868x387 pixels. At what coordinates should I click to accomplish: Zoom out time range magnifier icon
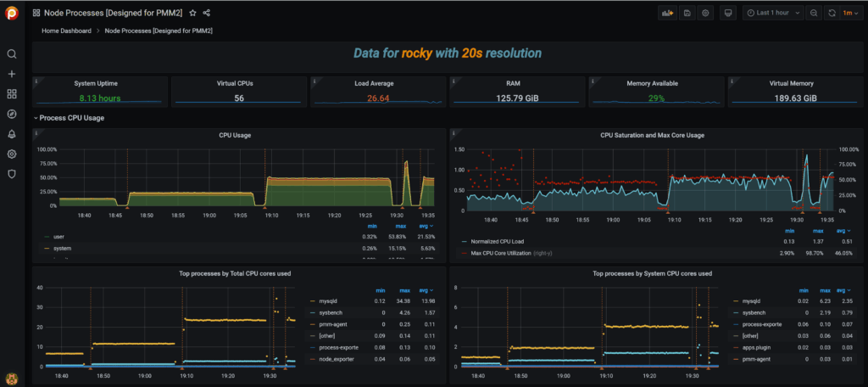pos(813,13)
